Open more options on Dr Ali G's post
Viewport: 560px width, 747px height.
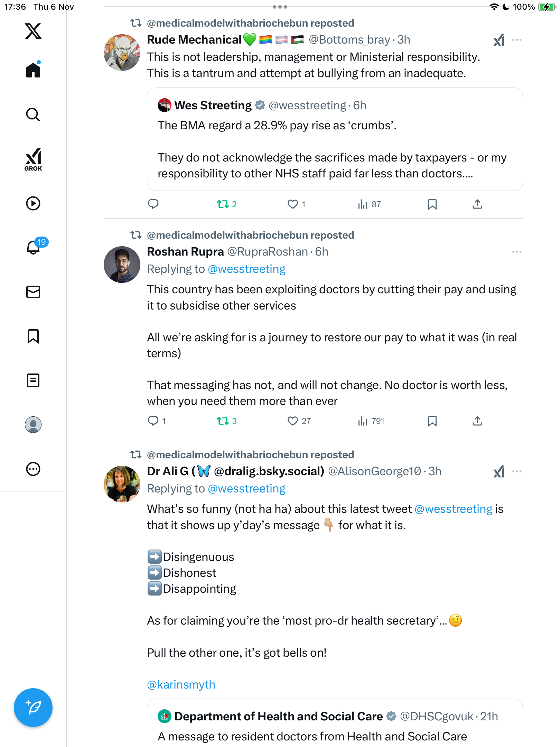517,471
